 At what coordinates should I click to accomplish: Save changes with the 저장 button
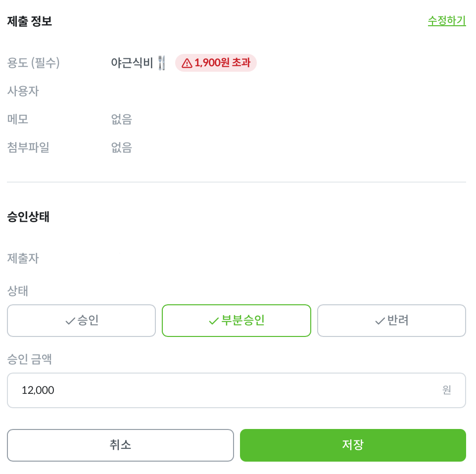[x=353, y=445]
